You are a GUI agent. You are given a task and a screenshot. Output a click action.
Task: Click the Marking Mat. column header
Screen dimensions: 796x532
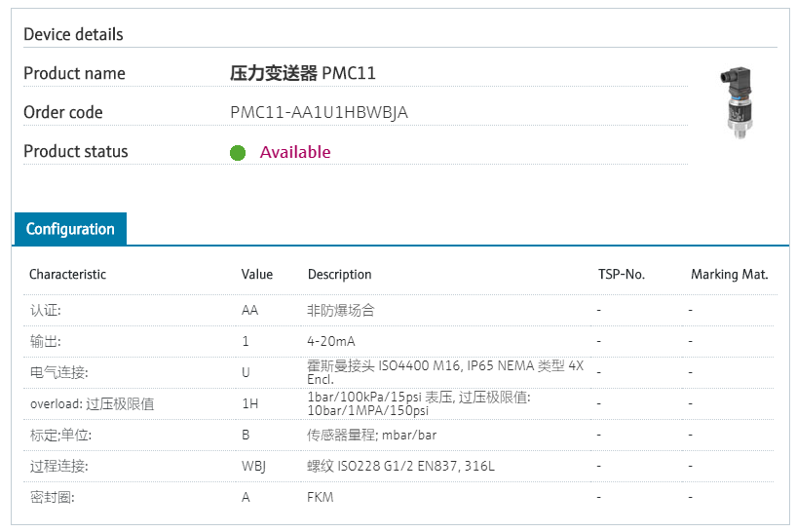tap(730, 274)
